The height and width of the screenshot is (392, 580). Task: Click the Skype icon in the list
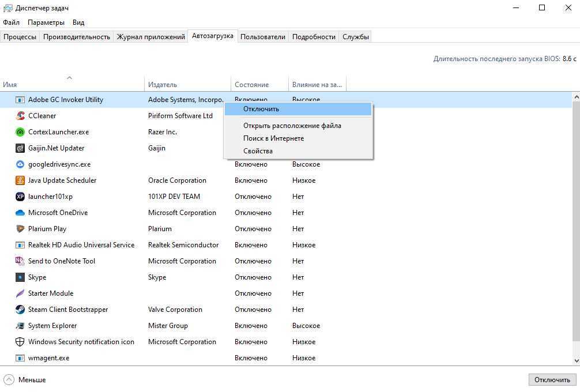[x=20, y=277]
